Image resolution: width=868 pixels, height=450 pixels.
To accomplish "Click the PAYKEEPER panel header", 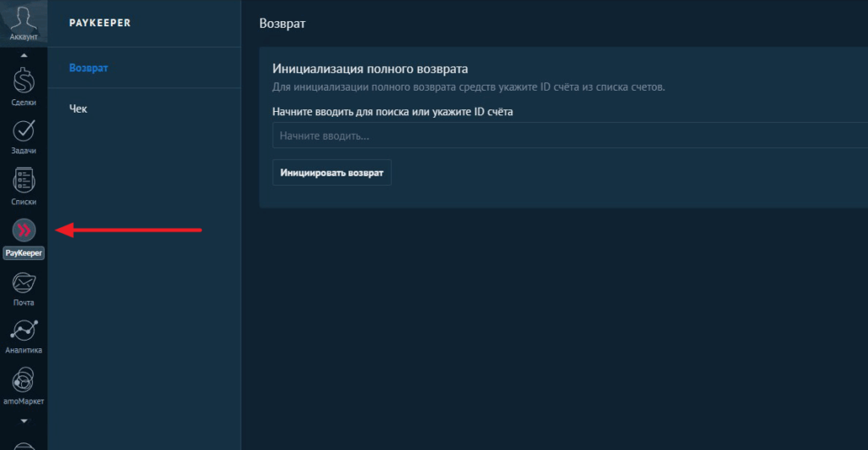I will tap(98, 23).
